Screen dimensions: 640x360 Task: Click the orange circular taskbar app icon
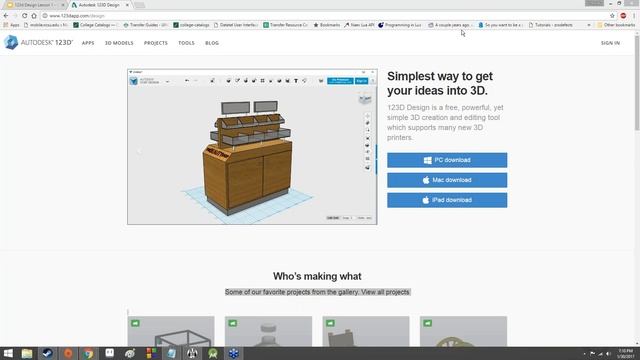tap(68, 353)
